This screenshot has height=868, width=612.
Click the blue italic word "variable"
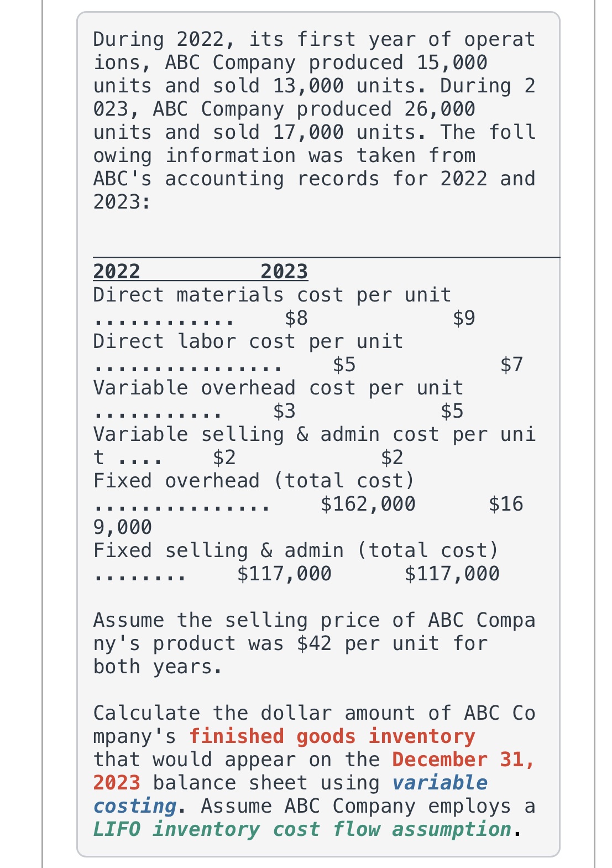tap(440, 783)
